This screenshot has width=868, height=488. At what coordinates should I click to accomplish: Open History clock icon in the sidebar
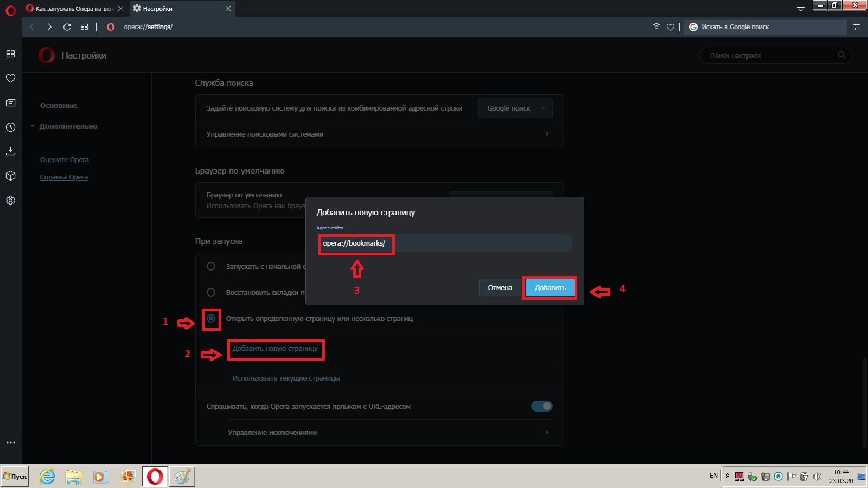tap(10, 127)
